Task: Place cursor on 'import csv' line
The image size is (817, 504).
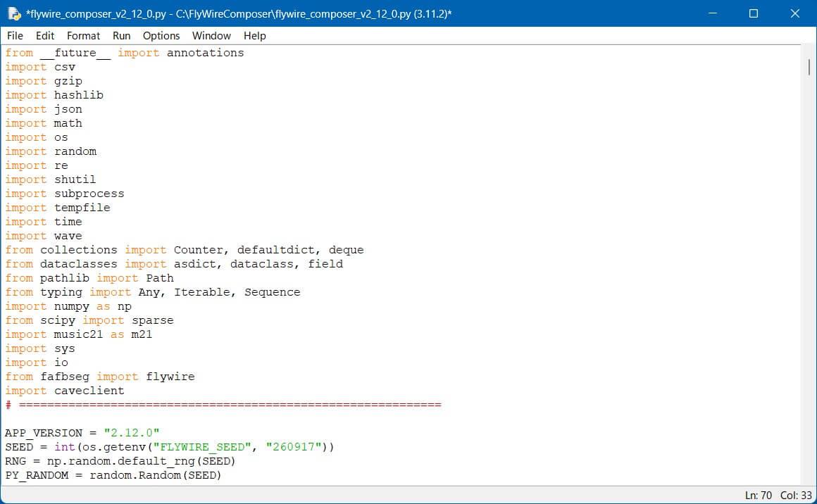Action: pos(40,67)
